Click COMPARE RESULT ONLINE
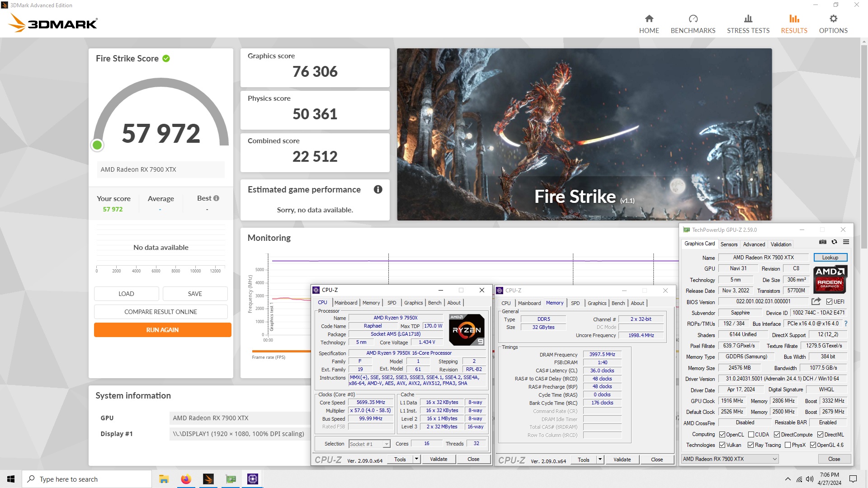 point(160,312)
